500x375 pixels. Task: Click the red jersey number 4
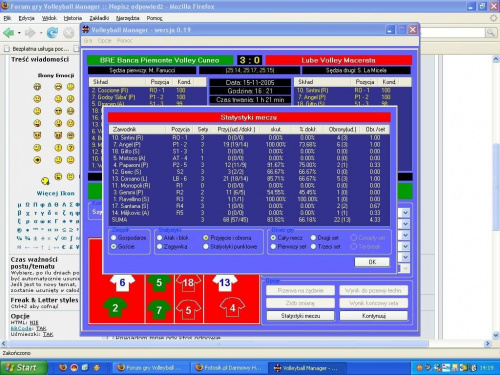tap(232, 307)
